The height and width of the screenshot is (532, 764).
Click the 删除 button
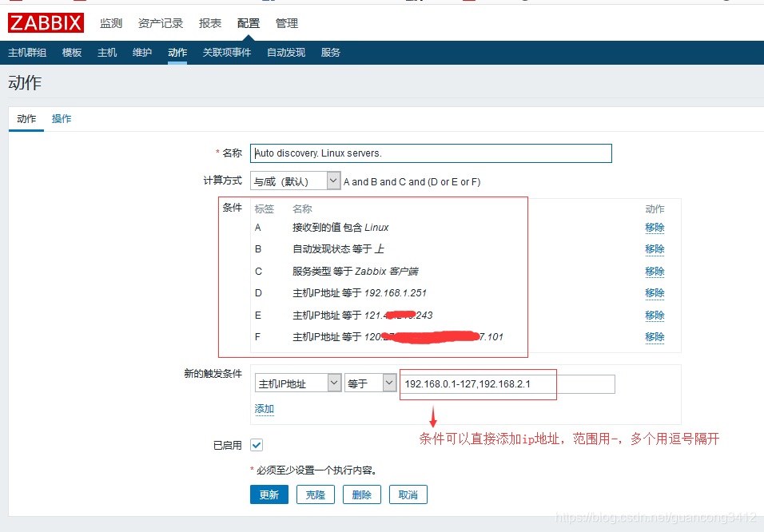click(x=361, y=494)
